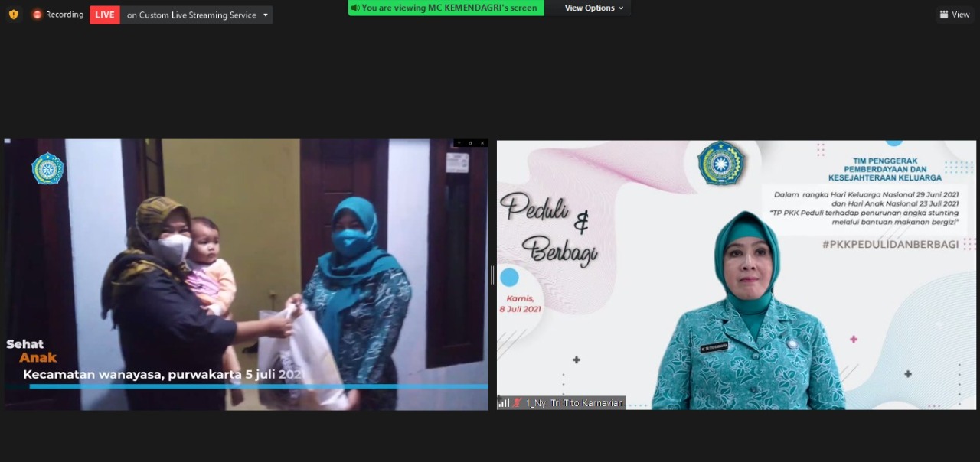Image resolution: width=980 pixels, height=462 pixels.
Task: Close the shared video window with the X
Action: click(x=482, y=143)
